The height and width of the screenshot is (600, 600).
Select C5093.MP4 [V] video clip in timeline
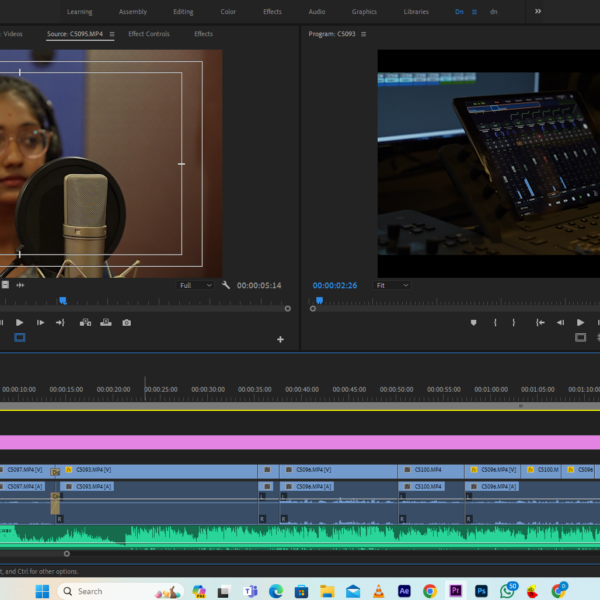pyautogui.click(x=160, y=471)
